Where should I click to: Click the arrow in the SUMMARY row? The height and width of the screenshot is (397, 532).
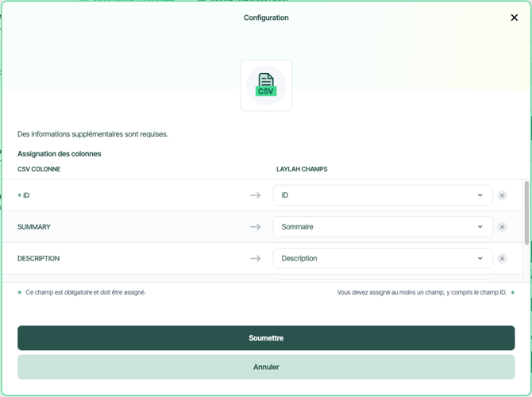(255, 226)
